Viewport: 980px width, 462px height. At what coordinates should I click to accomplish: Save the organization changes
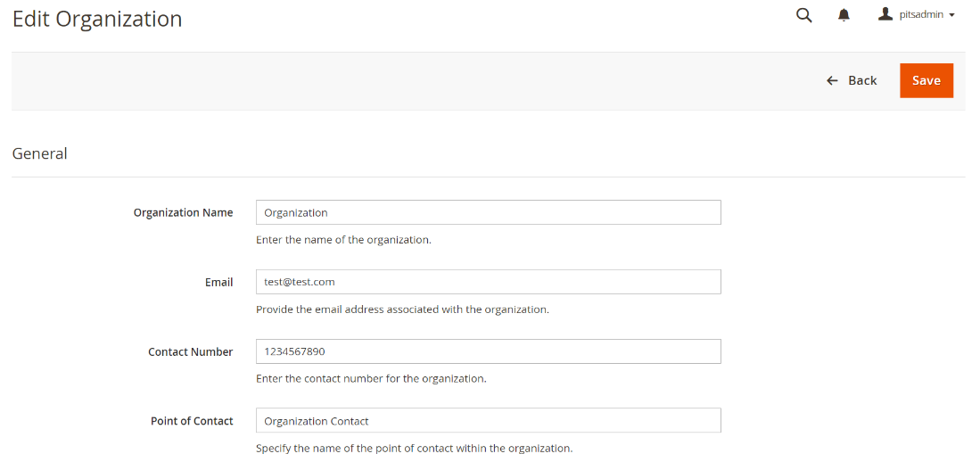(926, 80)
